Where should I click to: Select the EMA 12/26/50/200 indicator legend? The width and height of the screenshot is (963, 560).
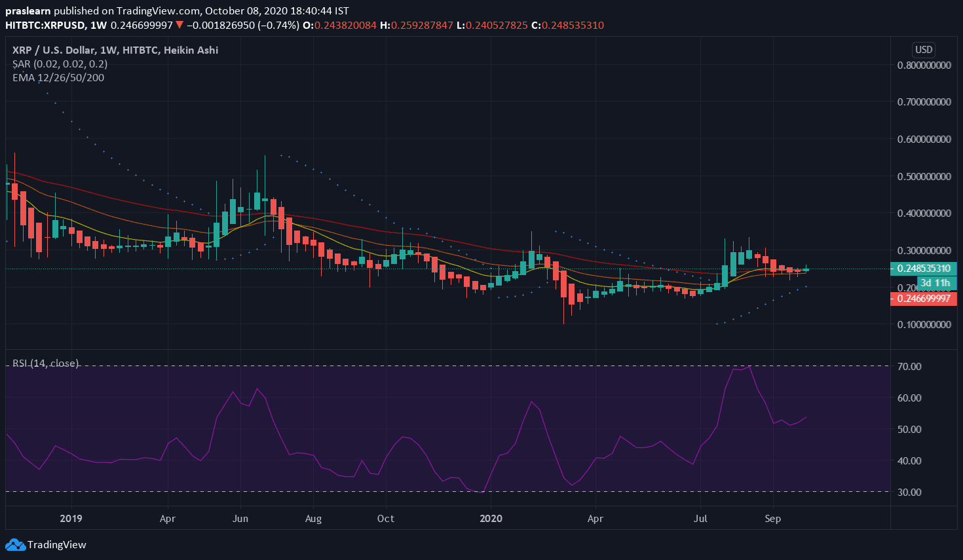point(58,77)
